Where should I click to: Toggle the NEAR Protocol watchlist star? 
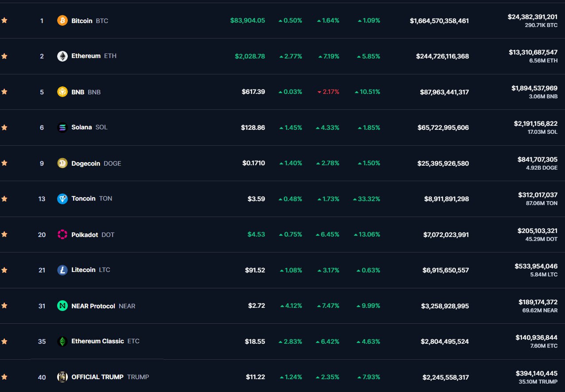click(x=4, y=305)
